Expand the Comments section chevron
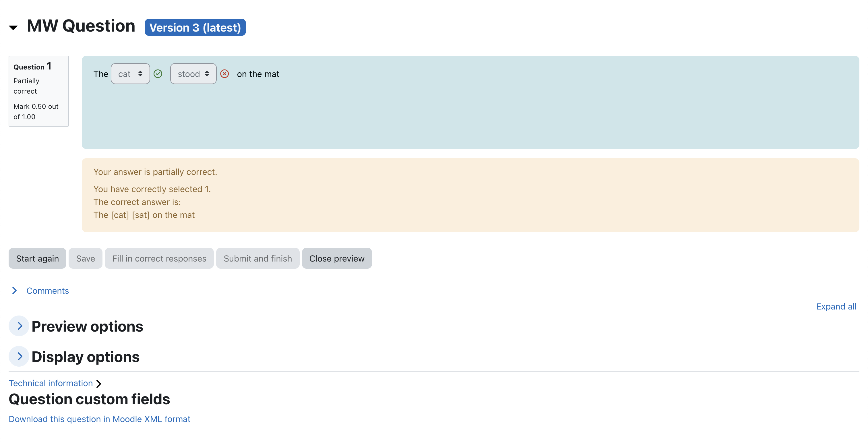This screenshot has width=868, height=445. pos(14,291)
